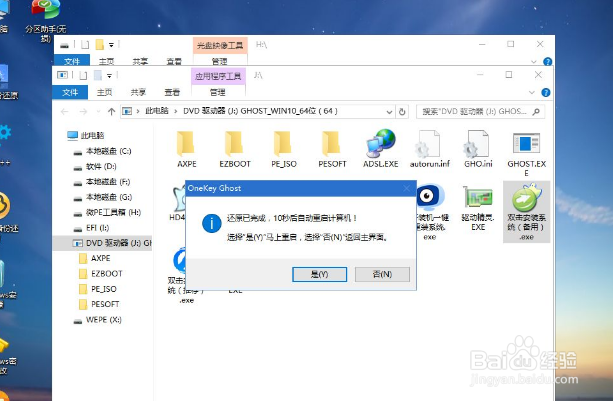
Task: Click the 否(N) button in OneKey Ghost dialog
Action: [382, 274]
